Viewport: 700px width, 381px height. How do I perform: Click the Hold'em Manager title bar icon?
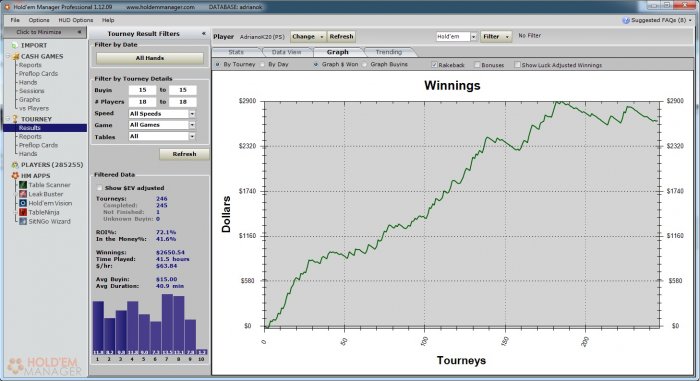tap(6, 7)
